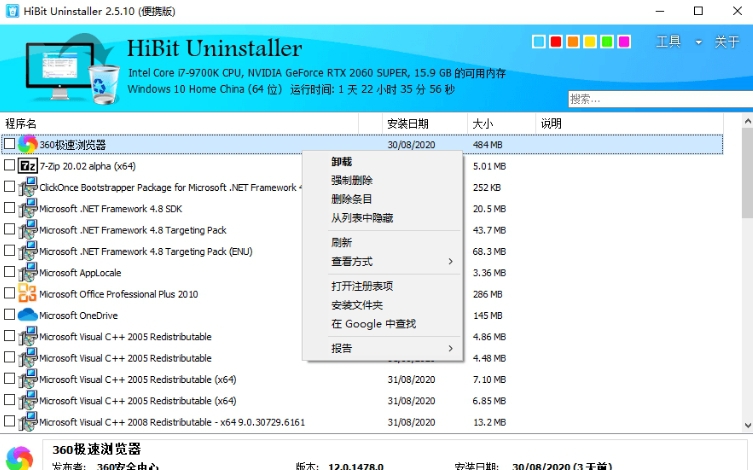Pick the orange theme swatch
This screenshot has width=753, height=470.
point(573,42)
